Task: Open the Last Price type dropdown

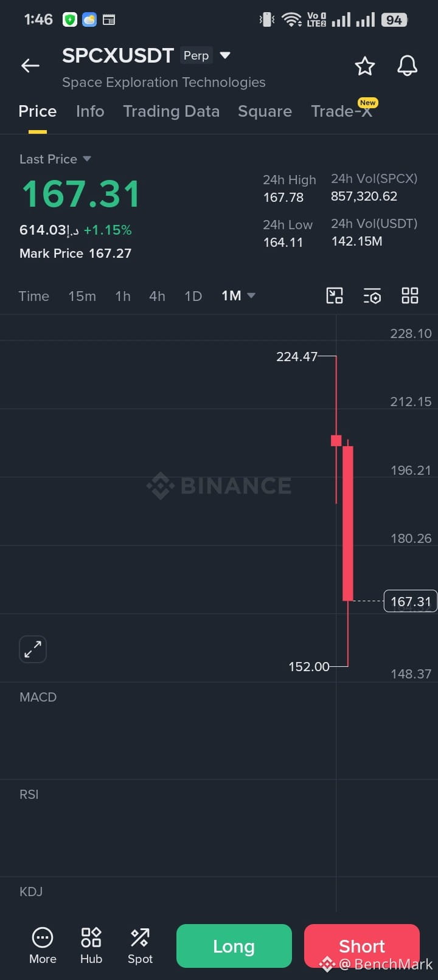Action: (86, 159)
